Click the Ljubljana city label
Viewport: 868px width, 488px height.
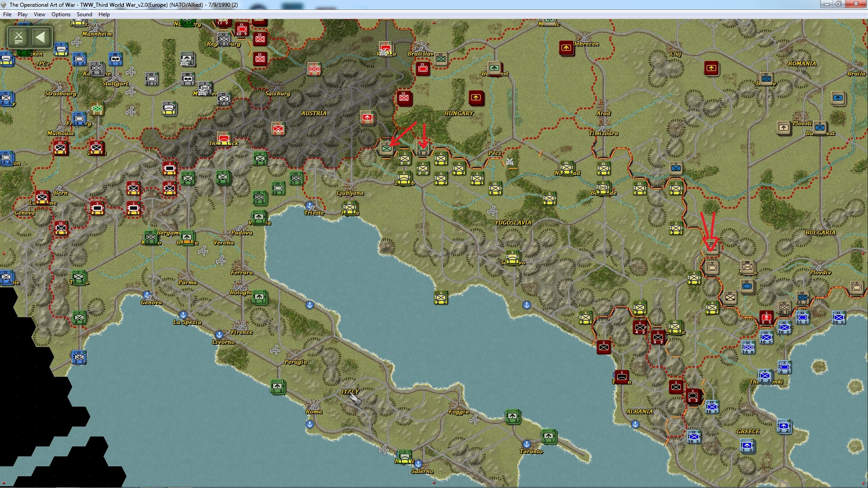(350, 193)
